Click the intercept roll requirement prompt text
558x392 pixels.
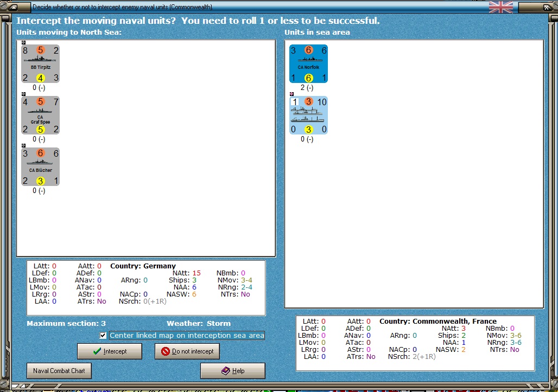(x=198, y=21)
